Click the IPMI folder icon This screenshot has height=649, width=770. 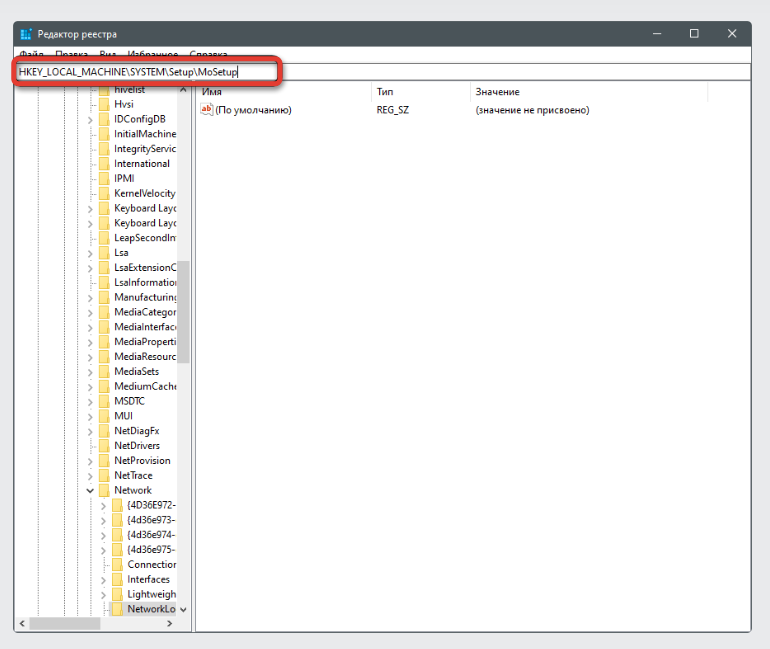pos(104,178)
